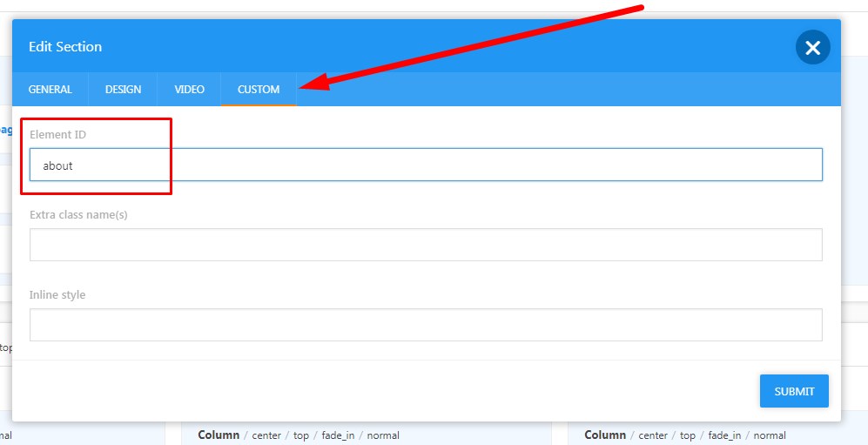Click the partially hidden blue link at left edge
The image size is (868, 445).
point(5,130)
